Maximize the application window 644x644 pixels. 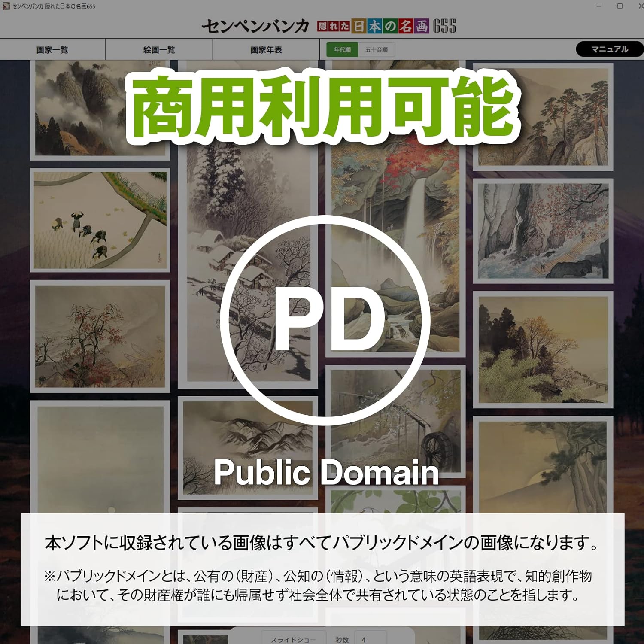[620, 6]
